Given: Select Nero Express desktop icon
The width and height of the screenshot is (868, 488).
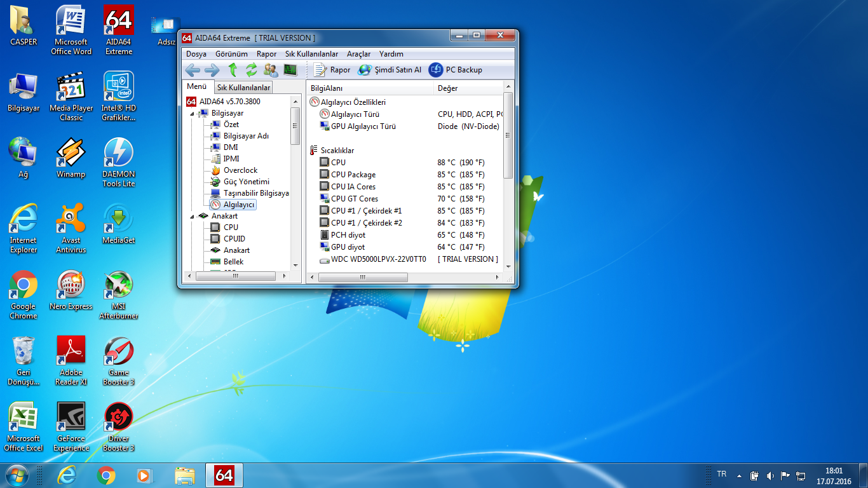Looking at the screenshot, I should coord(71,290).
